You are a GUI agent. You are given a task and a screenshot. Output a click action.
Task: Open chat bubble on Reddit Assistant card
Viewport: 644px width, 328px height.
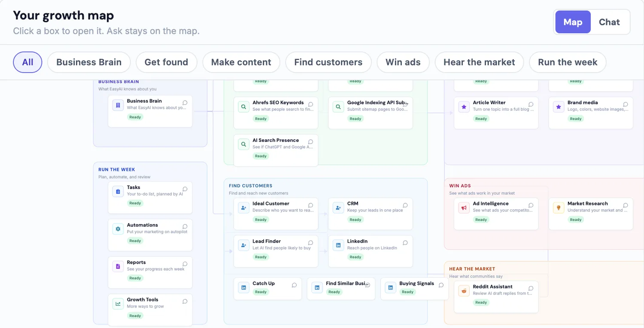coord(531,289)
